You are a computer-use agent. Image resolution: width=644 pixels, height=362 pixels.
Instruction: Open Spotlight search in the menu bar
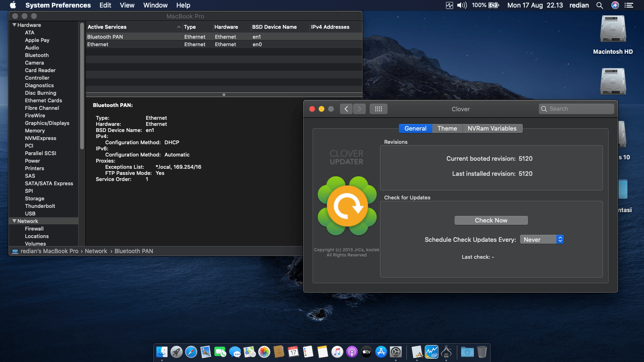[600, 5]
